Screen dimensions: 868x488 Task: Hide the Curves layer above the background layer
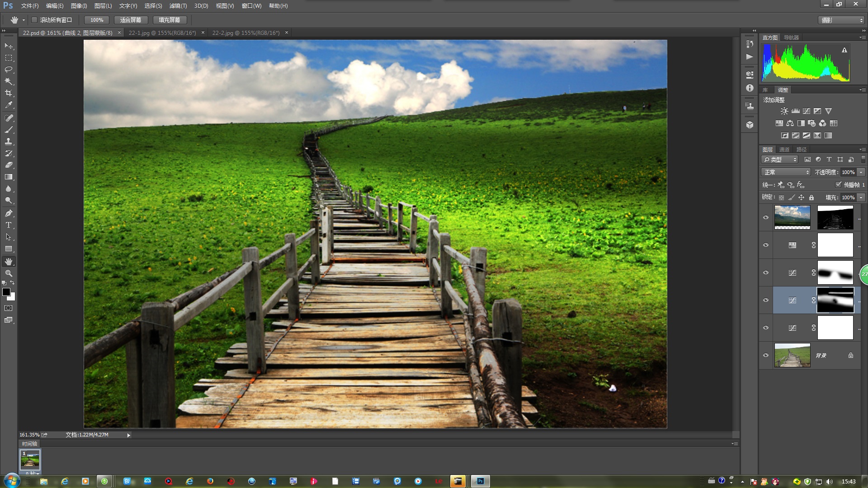[x=766, y=328]
